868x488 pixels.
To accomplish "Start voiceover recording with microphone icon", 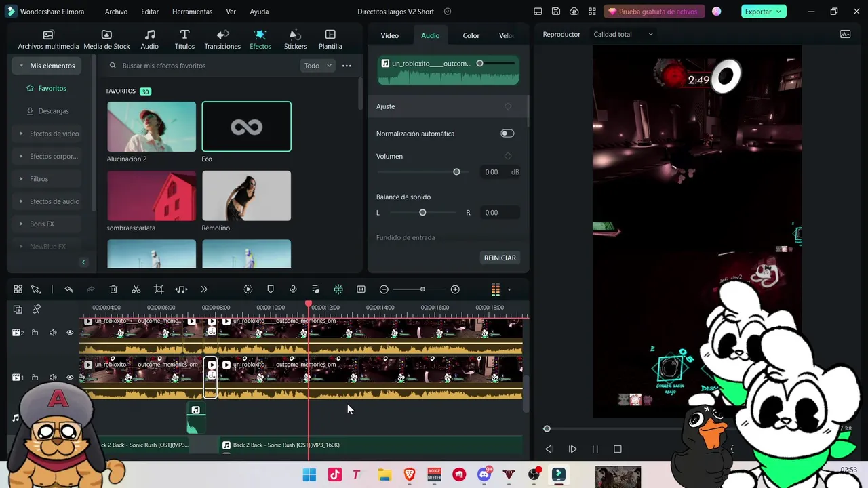I will click(x=293, y=289).
